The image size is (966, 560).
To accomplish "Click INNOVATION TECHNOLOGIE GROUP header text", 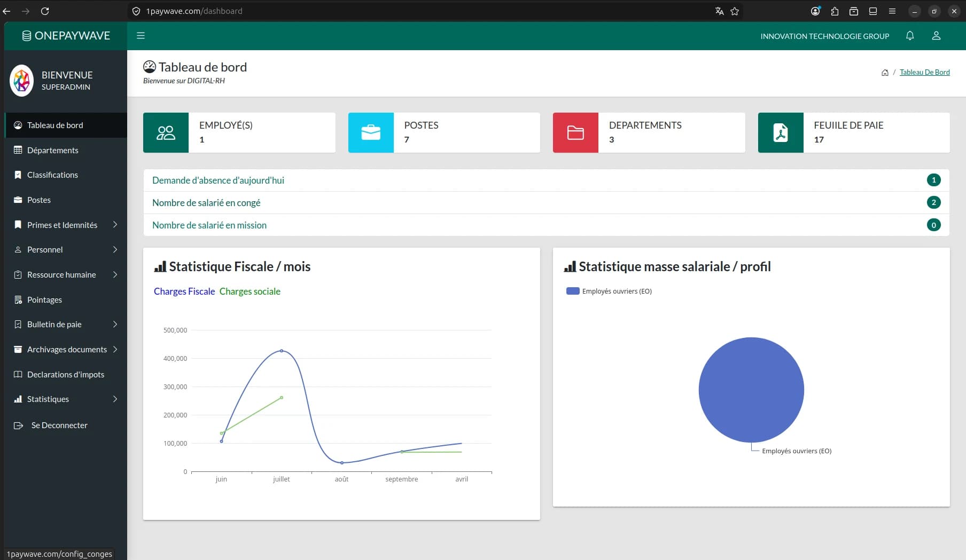I will coord(825,36).
